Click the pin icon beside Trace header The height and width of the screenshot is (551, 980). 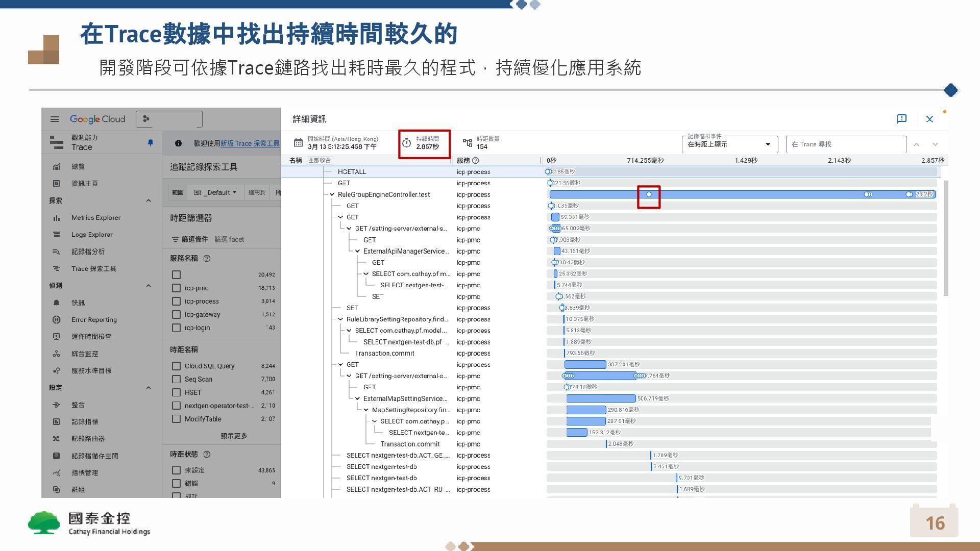pos(150,143)
